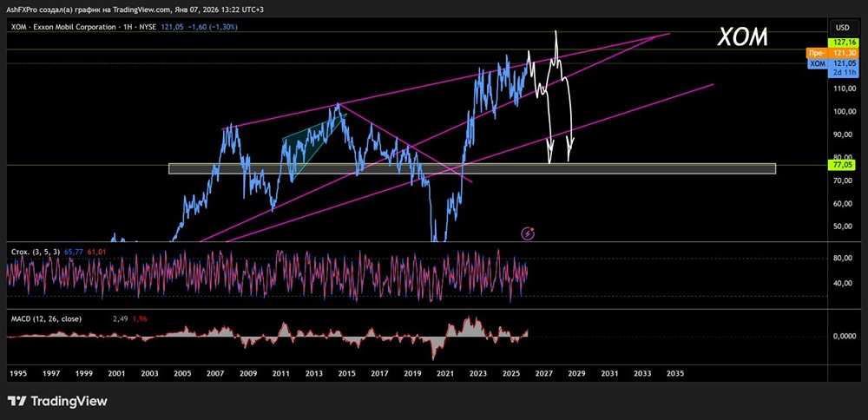Click the 2025 label on time axis

(510, 373)
